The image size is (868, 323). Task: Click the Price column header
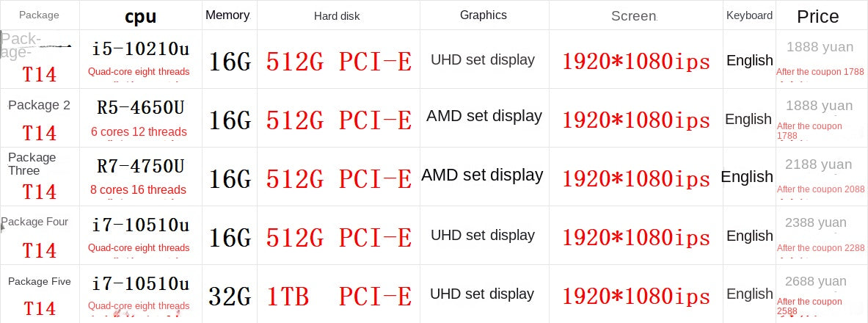(817, 16)
